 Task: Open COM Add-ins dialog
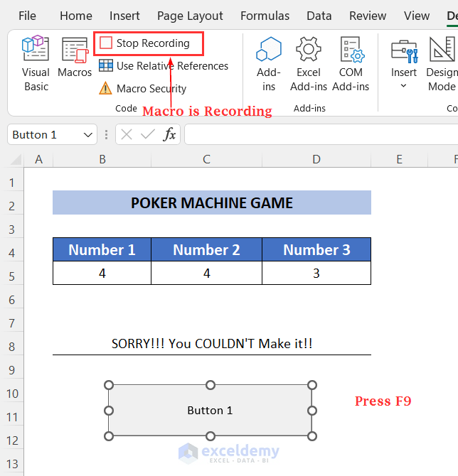(x=351, y=64)
